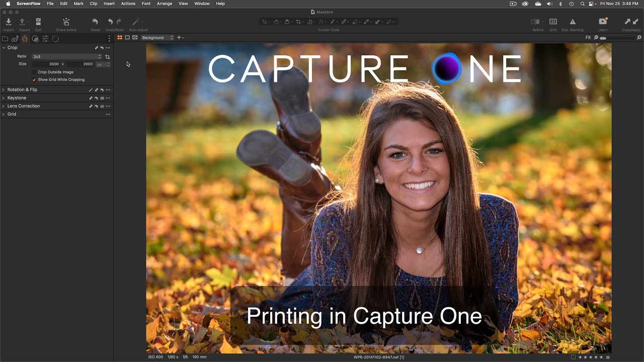Click the zoom-in magnifier icon
The height and width of the screenshot is (362, 644).
click(x=639, y=38)
